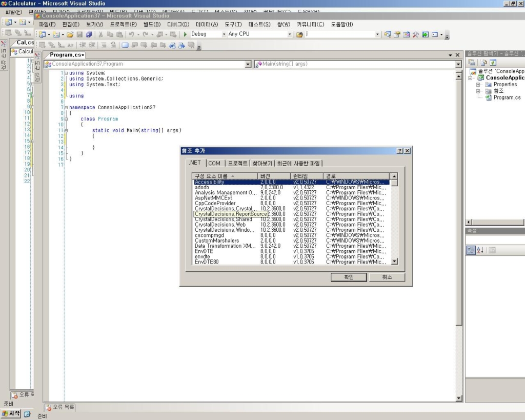Open the 도구(T) menu
The width and height of the screenshot is (525, 420).
(x=233, y=25)
